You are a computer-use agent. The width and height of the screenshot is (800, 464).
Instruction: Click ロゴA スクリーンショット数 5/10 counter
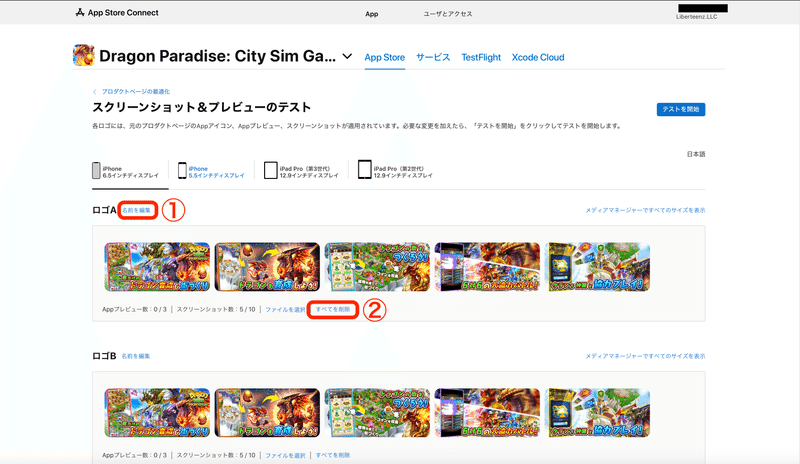(x=216, y=310)
